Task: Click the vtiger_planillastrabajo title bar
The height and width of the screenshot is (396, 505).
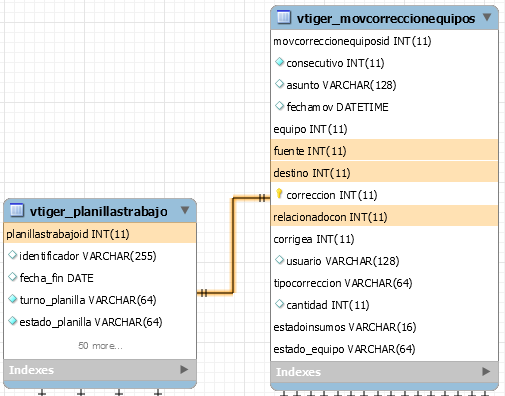Action: coord(100,211)
